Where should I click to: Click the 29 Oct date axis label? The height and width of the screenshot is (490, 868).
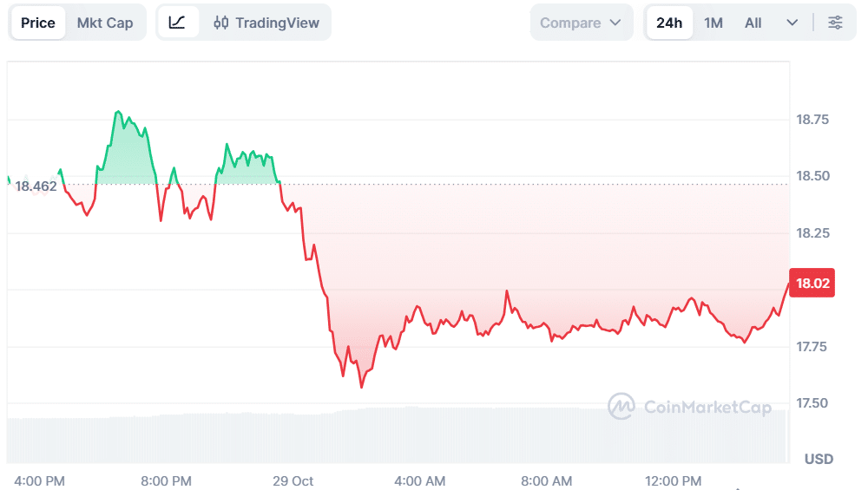click(293, 480)
